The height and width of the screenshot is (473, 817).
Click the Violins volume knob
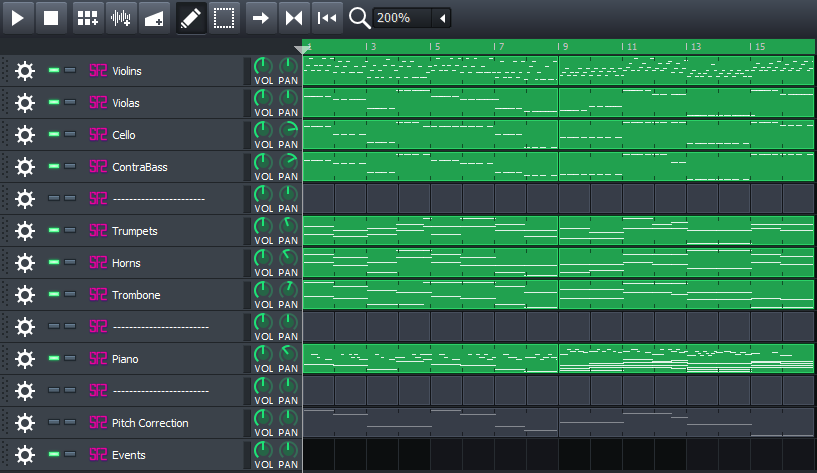263,67
